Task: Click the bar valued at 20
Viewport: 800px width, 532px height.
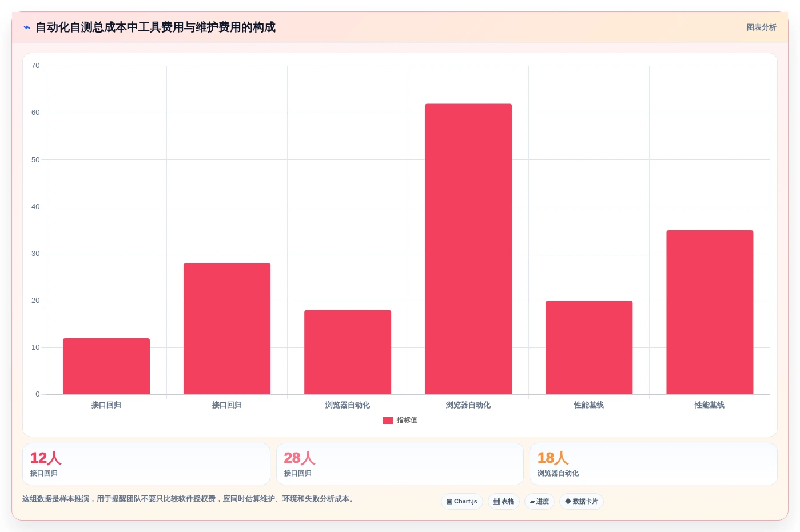Action: click(589, 347)
